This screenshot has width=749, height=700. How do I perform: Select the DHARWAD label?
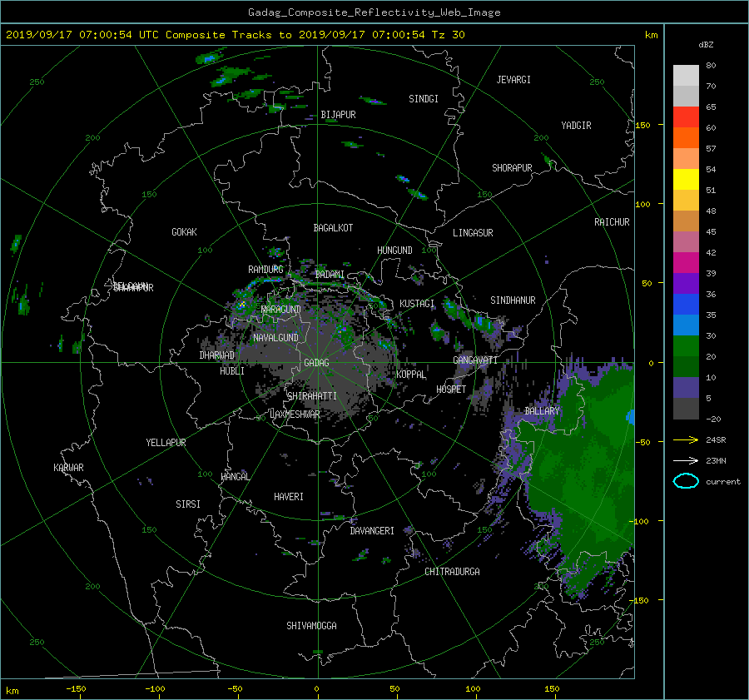point(216,355)
